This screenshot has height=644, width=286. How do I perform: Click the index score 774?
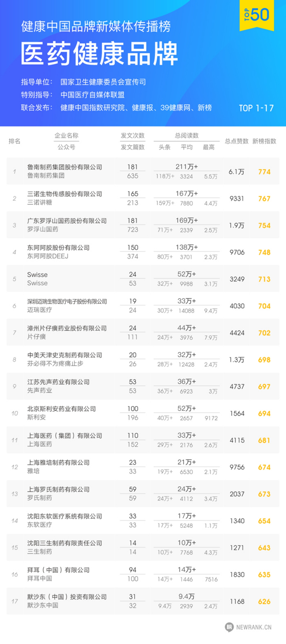click(x=264, y=172)
